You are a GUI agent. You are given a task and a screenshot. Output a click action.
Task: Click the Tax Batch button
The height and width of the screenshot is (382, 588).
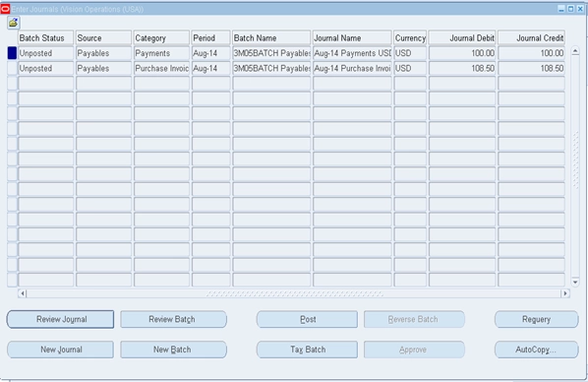307,350
